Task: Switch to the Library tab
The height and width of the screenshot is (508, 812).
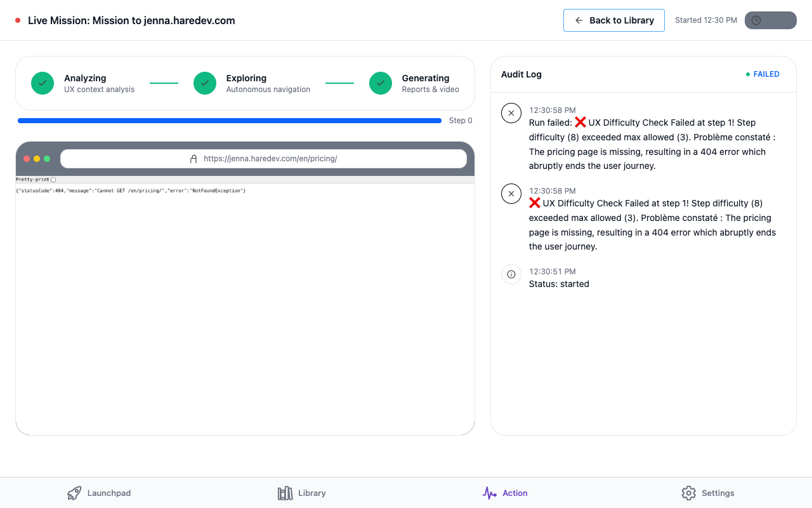Action: [x=302, y=493]
